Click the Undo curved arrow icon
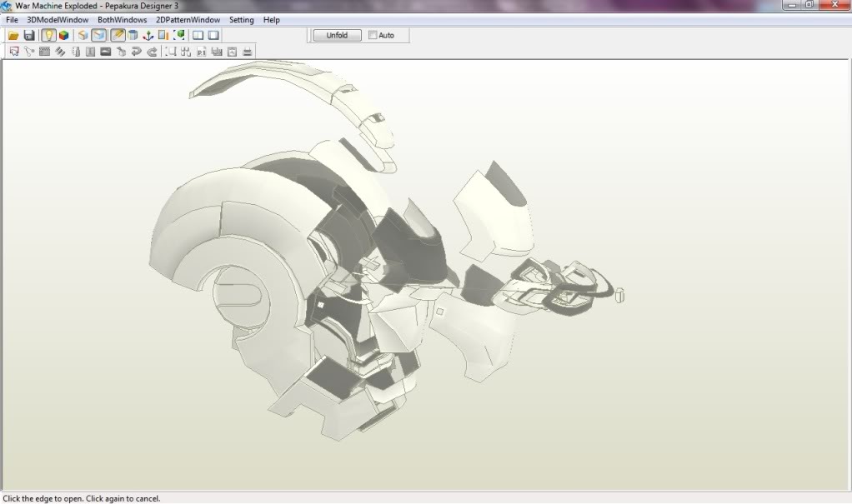Screen dimensions: 852x504 pyautogui.click(x=137, y=52)
